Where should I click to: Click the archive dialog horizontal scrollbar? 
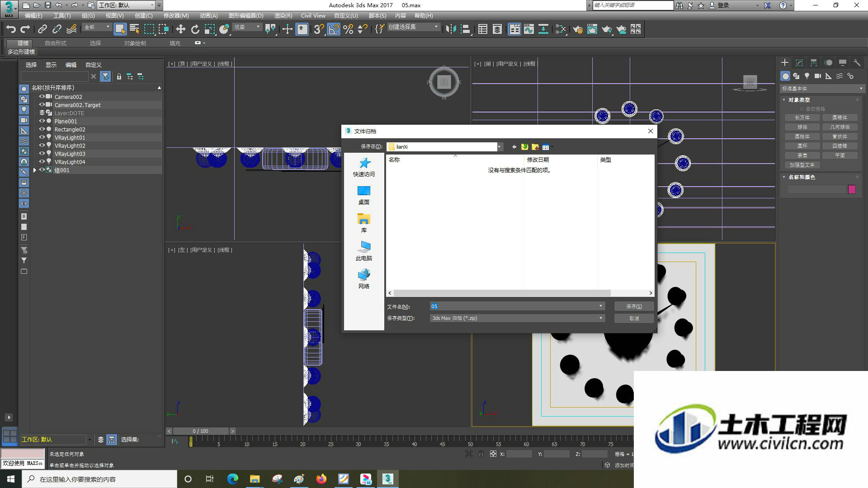point(502,293)
